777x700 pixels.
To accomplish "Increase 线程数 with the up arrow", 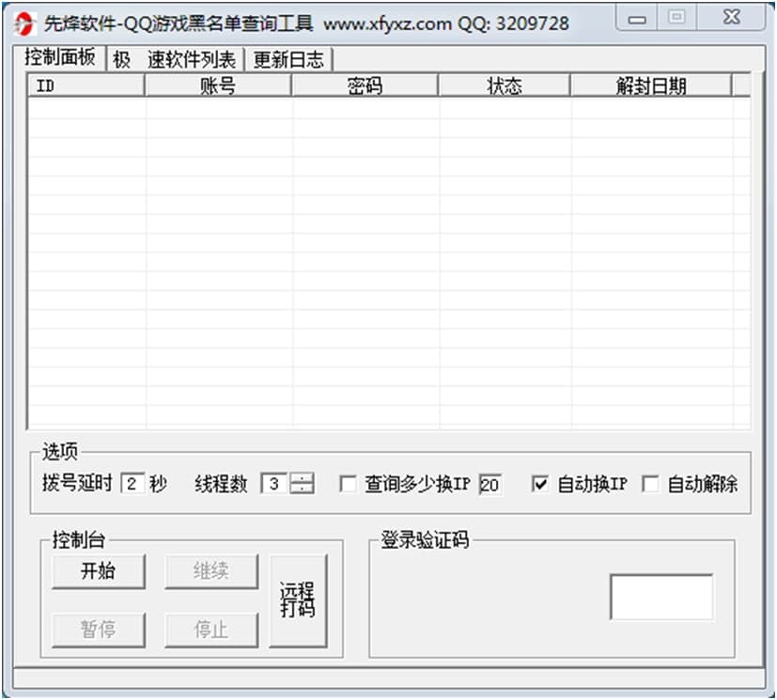I will click(302, 478).
